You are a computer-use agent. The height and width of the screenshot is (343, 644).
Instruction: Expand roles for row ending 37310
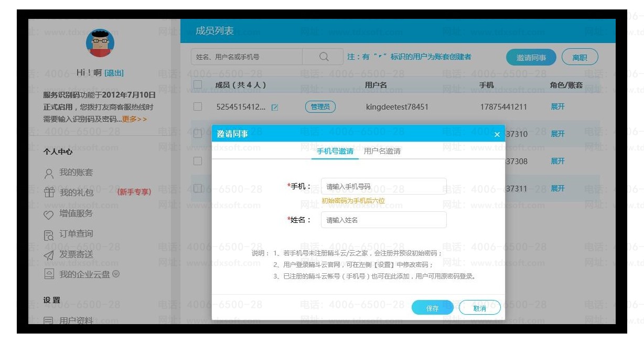557,134
